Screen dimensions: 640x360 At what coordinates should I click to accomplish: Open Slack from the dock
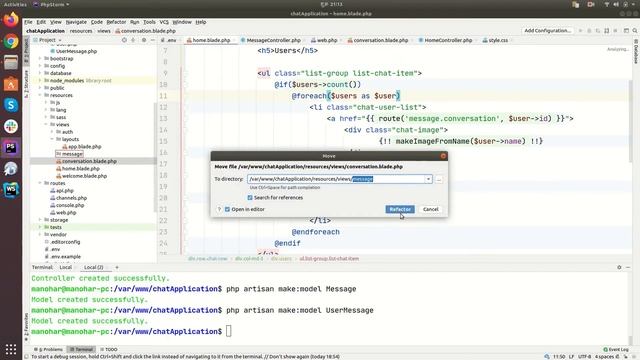11,126
